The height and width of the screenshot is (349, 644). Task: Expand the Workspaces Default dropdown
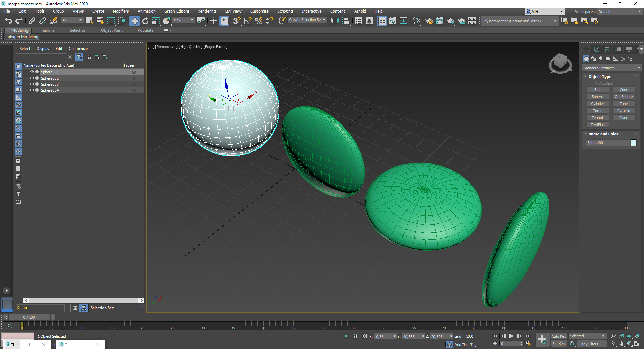tap(620, 12)
